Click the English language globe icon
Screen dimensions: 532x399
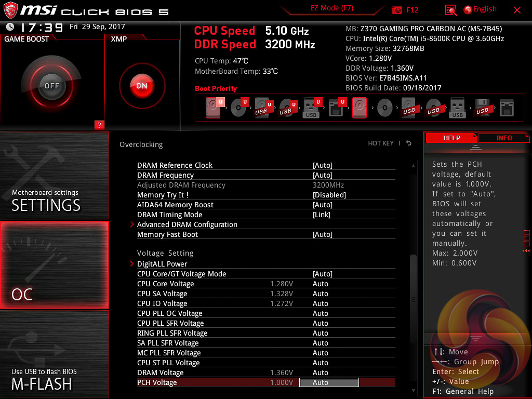click(x=468, y=10)
